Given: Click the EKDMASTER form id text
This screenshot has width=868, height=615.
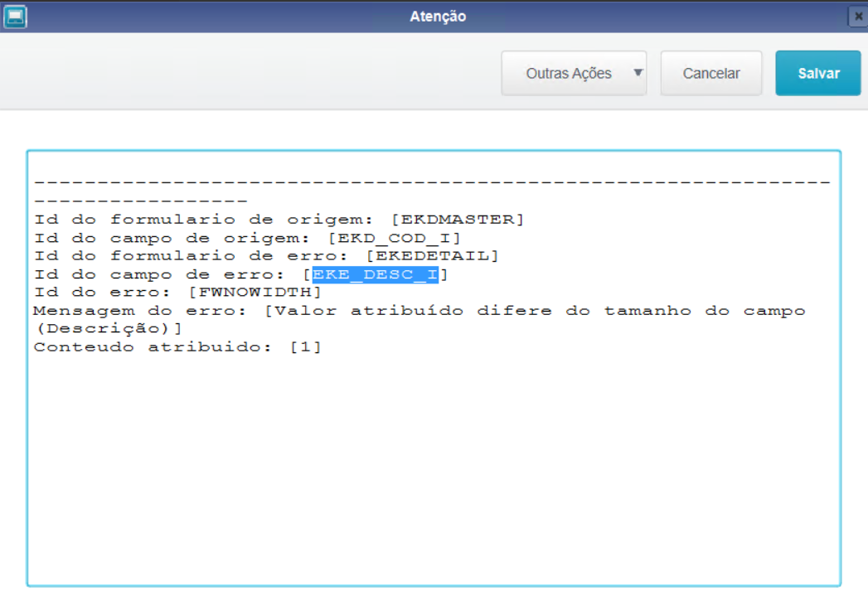Looking at the screenshot, I should pos(458,220).
